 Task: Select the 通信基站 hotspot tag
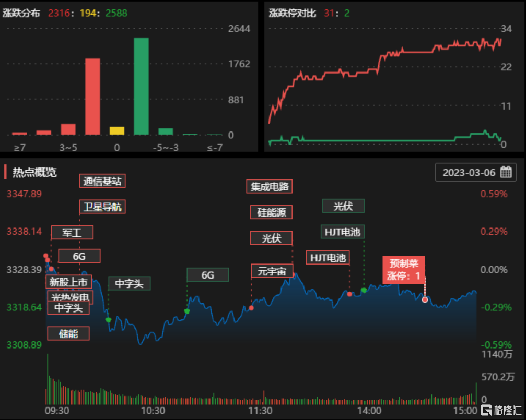[x=102, y=181]
